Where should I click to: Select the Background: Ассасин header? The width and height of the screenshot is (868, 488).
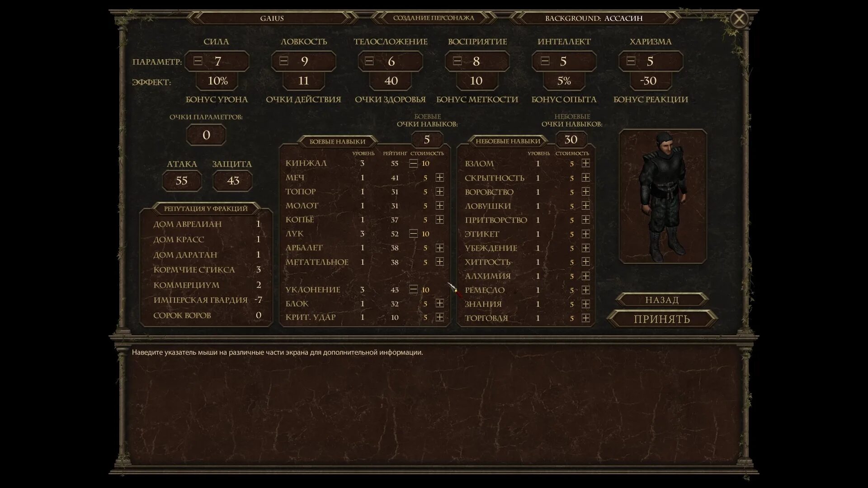pyautogui.click(x=594, y=18)
